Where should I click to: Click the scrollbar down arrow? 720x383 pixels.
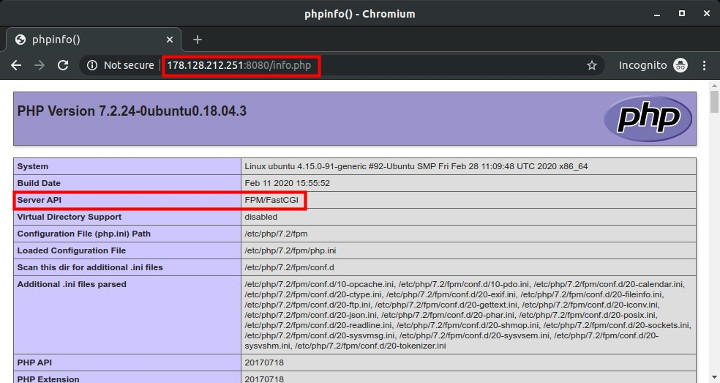(714, 377)
